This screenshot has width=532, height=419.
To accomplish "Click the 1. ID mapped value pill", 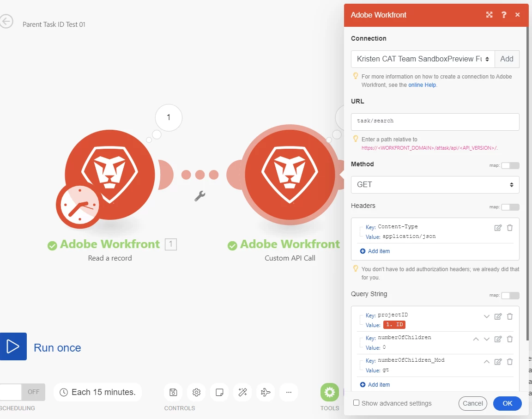I will [x=394, y=325].
